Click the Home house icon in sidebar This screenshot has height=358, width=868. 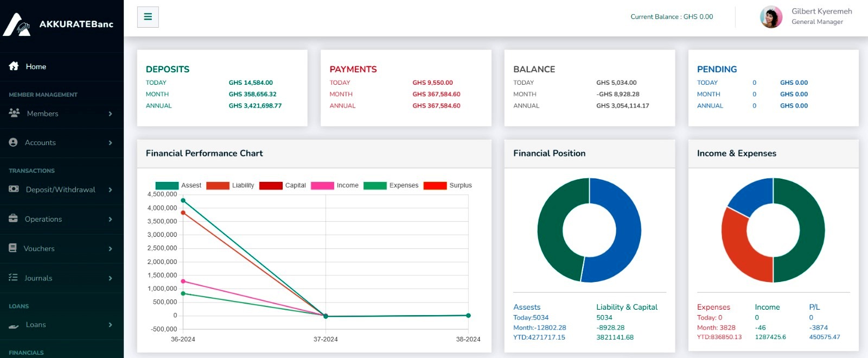pos(14,66)
